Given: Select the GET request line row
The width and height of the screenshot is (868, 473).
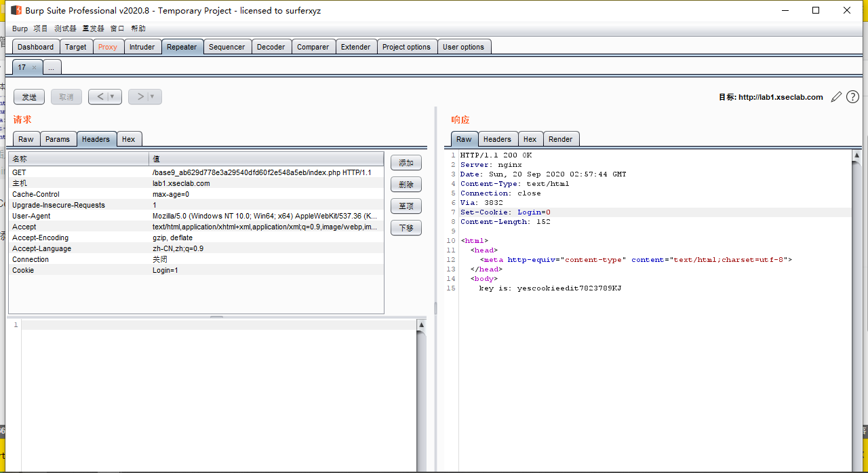Looking at the screenshot, I should [196, 172].
